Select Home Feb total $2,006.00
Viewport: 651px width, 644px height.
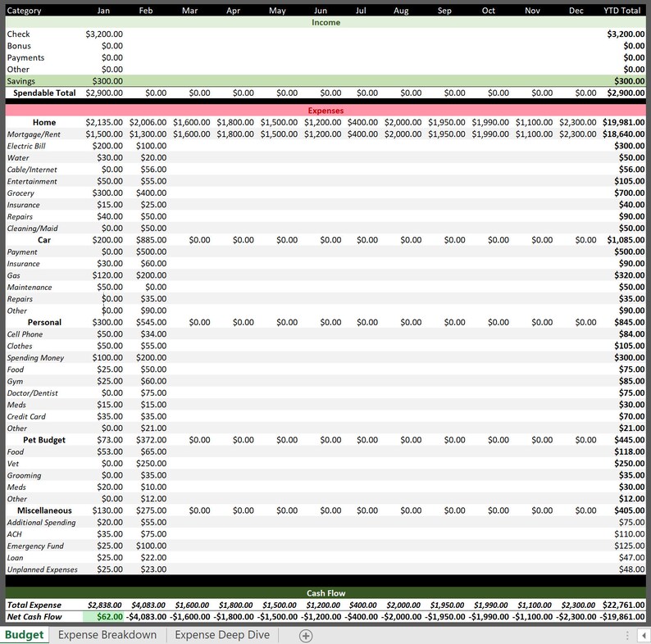[x=148, y=122]
